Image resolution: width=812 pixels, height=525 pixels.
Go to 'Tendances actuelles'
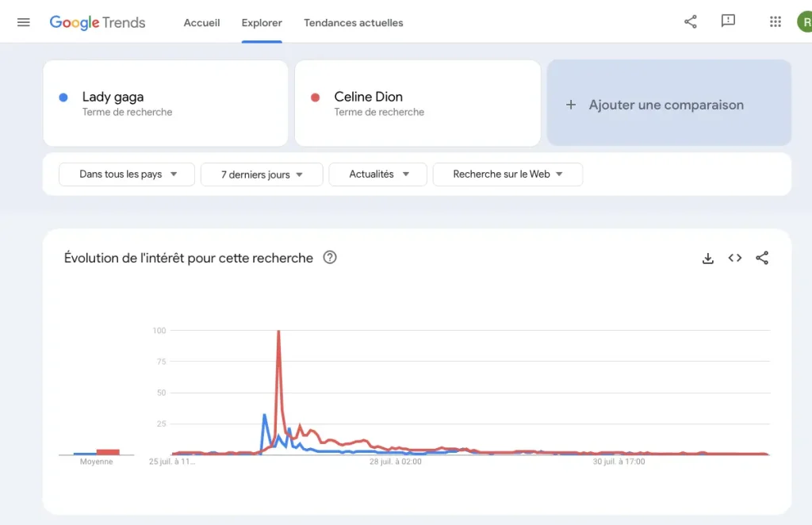coord(353,23)
